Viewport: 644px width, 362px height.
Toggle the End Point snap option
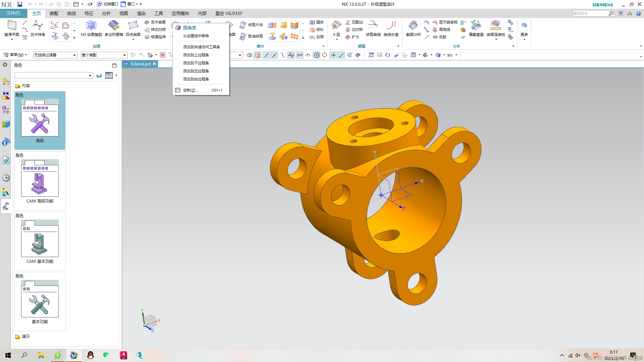click(x=266, y=55)
